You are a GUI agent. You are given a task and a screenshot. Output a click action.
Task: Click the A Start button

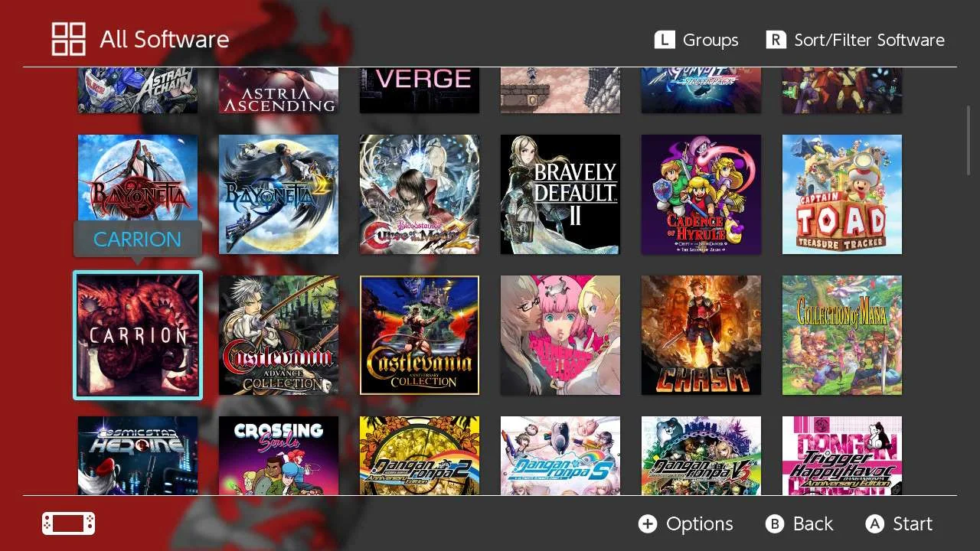[899, 523]
